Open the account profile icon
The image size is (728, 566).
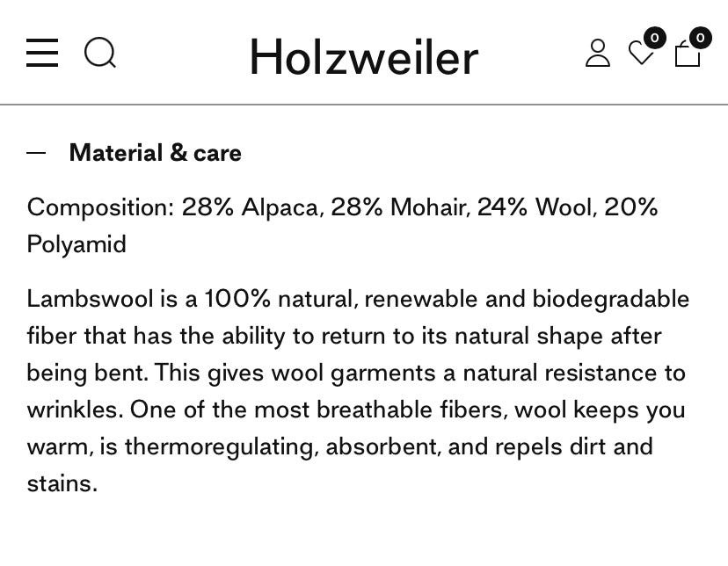click(598, 53)
